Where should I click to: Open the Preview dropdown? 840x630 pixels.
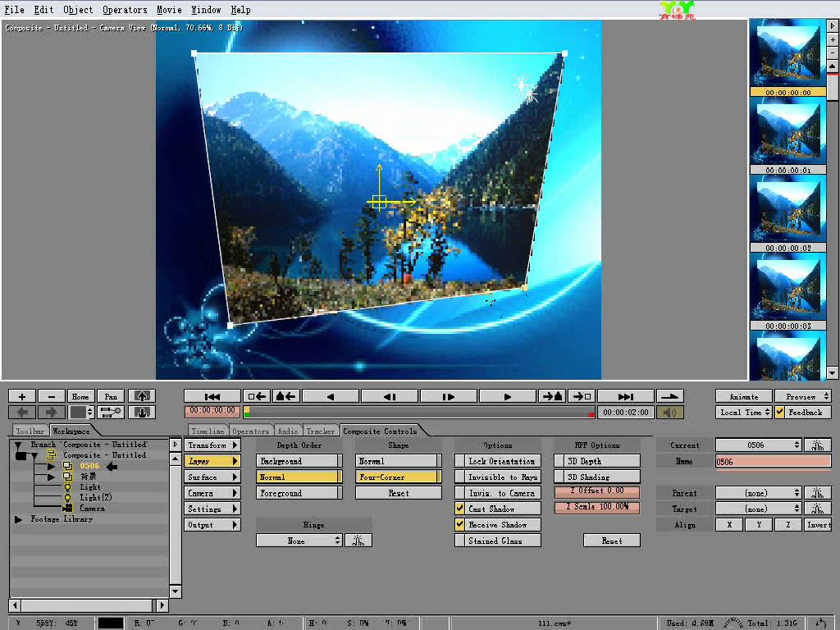click(802, 396)
